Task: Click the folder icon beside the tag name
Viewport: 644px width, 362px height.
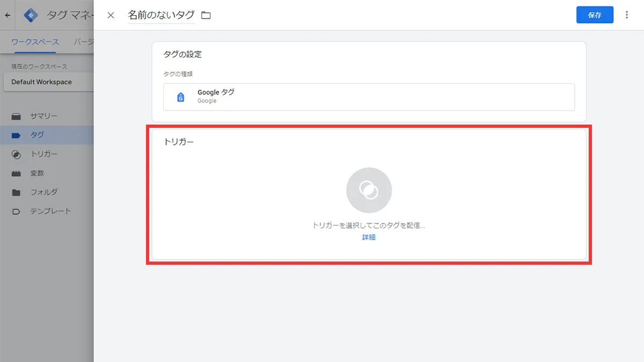Action: pyautogui.click(x=206, y=16)
